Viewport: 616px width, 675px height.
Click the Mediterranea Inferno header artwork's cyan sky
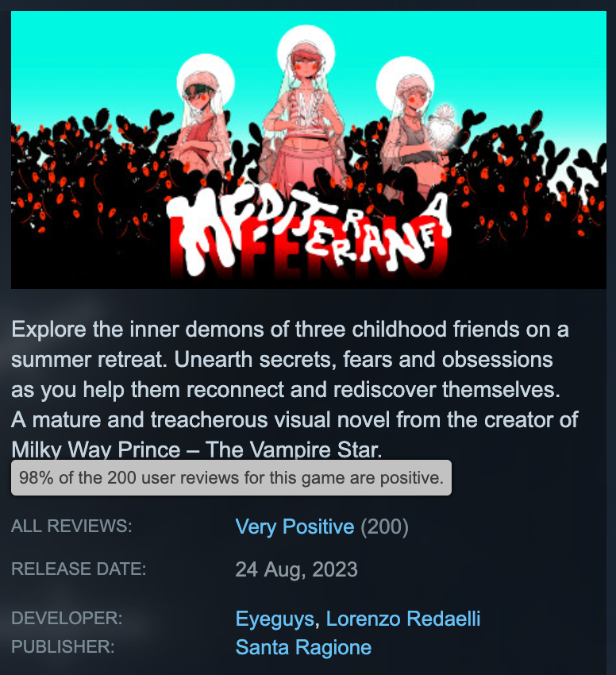tap(95, 48)
